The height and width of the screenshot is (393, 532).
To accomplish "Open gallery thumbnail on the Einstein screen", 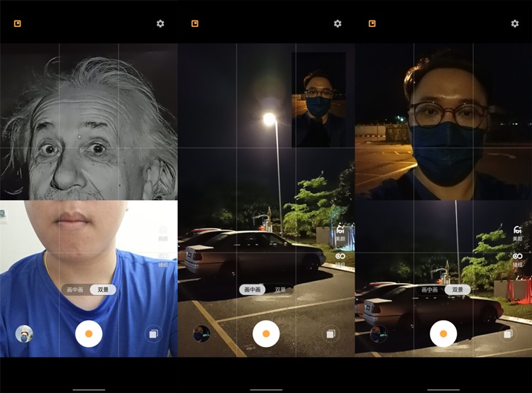I will (x=24, y=333).
